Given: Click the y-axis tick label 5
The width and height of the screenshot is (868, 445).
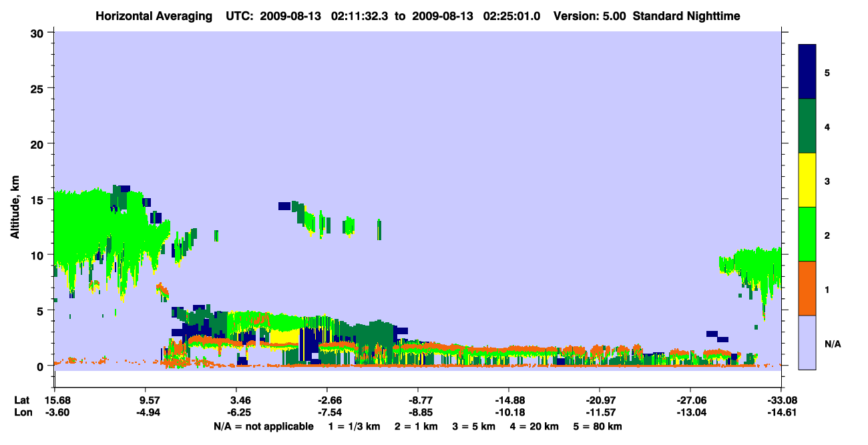Looking at the screenshot, I should [x=41, y=310].
